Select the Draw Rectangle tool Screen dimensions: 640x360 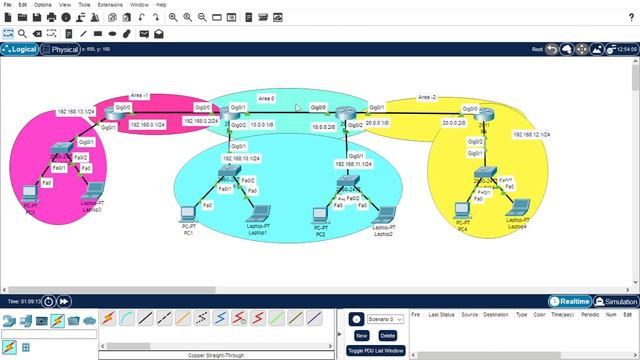(98, 33)
